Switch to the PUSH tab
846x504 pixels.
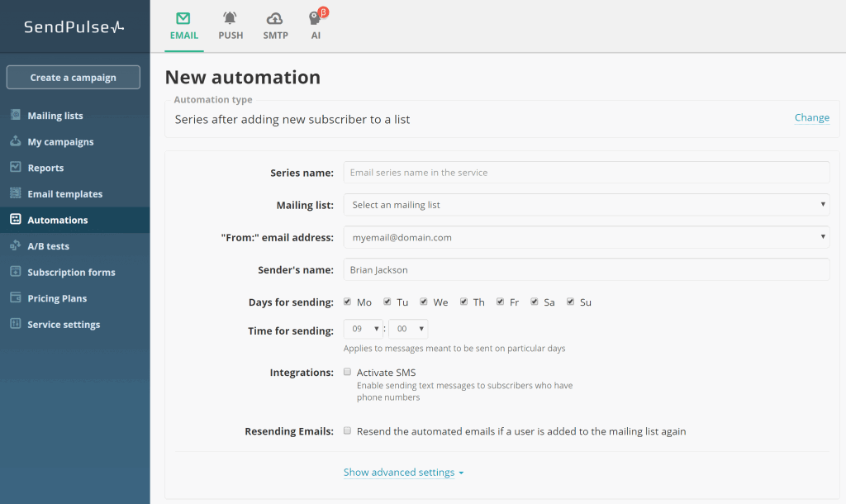[231, 22]
